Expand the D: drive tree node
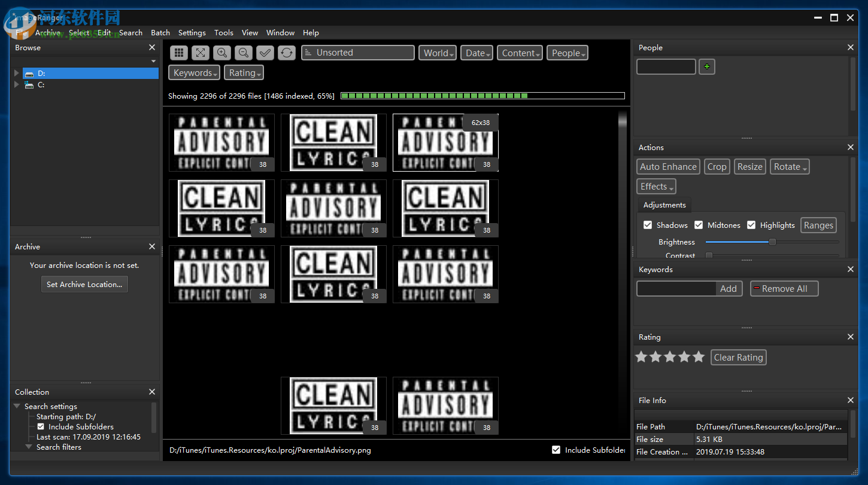 17,74
